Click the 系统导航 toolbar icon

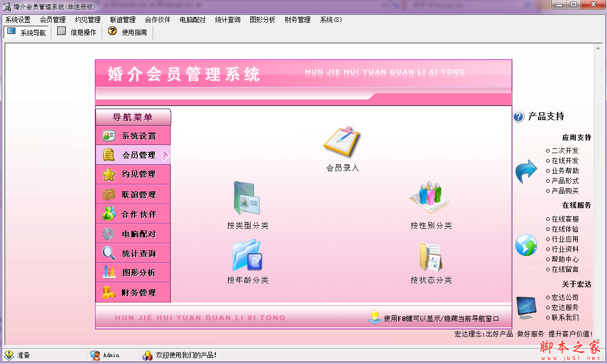(11, 31)
